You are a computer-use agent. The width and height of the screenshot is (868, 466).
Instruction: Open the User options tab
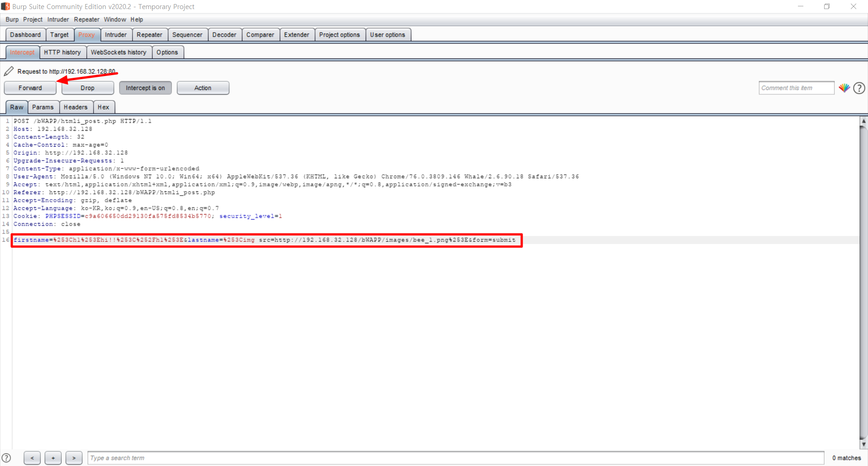[x=387, y=35]
